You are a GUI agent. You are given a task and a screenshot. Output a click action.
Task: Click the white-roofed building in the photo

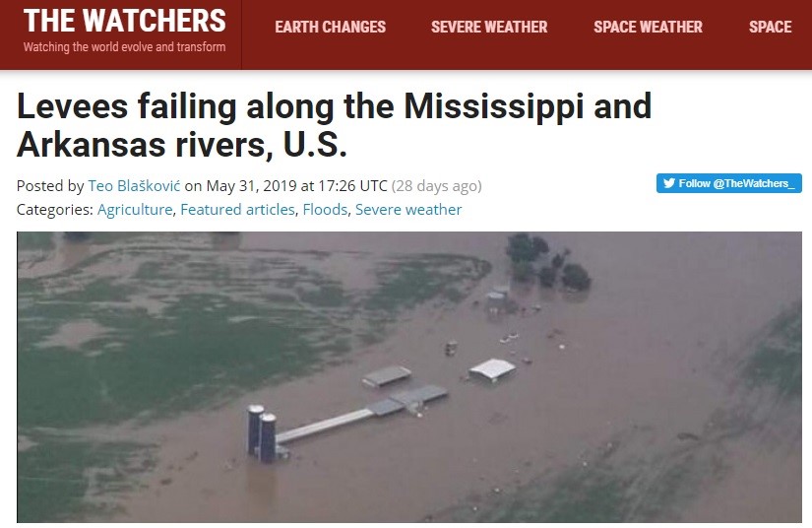click(492, 370)
